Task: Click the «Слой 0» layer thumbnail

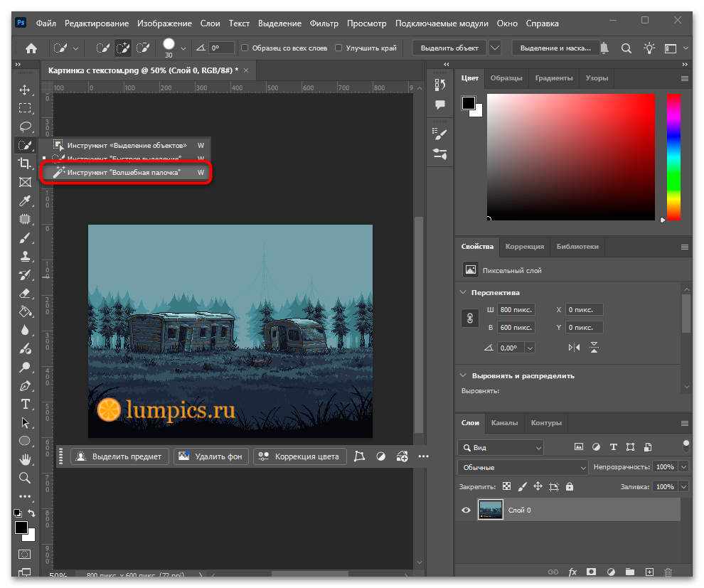Action: 490,510
